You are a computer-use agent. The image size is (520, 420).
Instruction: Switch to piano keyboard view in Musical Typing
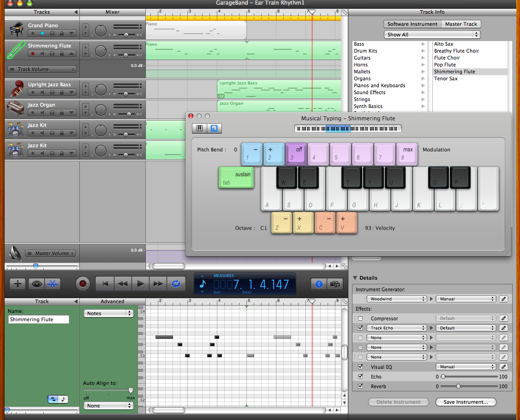point(200,128)
